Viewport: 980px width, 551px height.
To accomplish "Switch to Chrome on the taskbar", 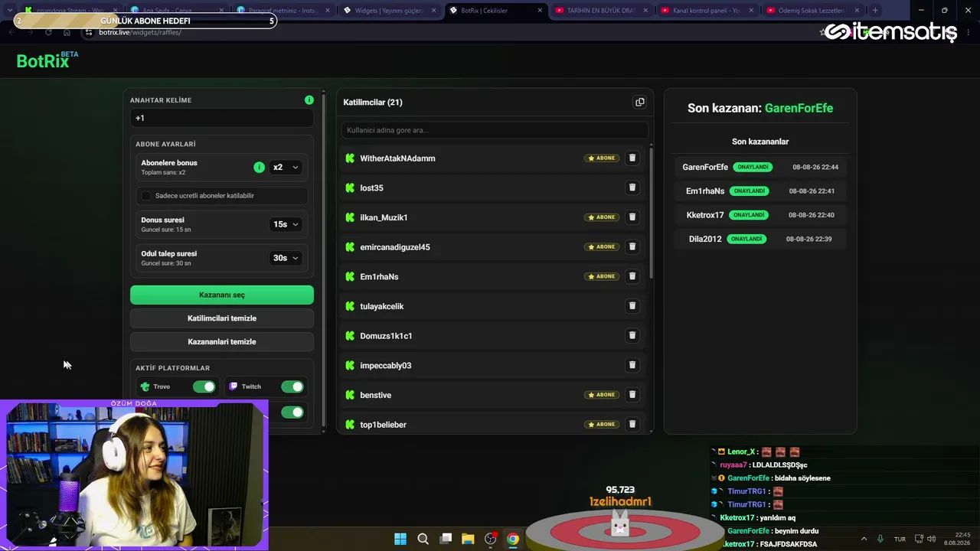I will coord(513,539).
